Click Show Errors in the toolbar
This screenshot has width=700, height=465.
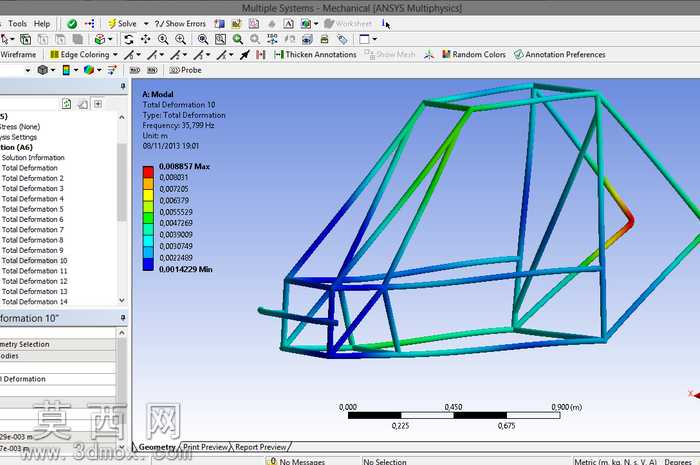180,24
